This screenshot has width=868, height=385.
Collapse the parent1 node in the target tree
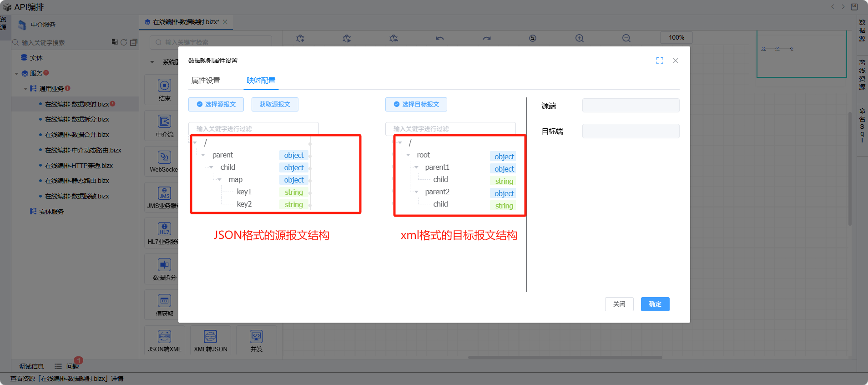coord(416,167)
